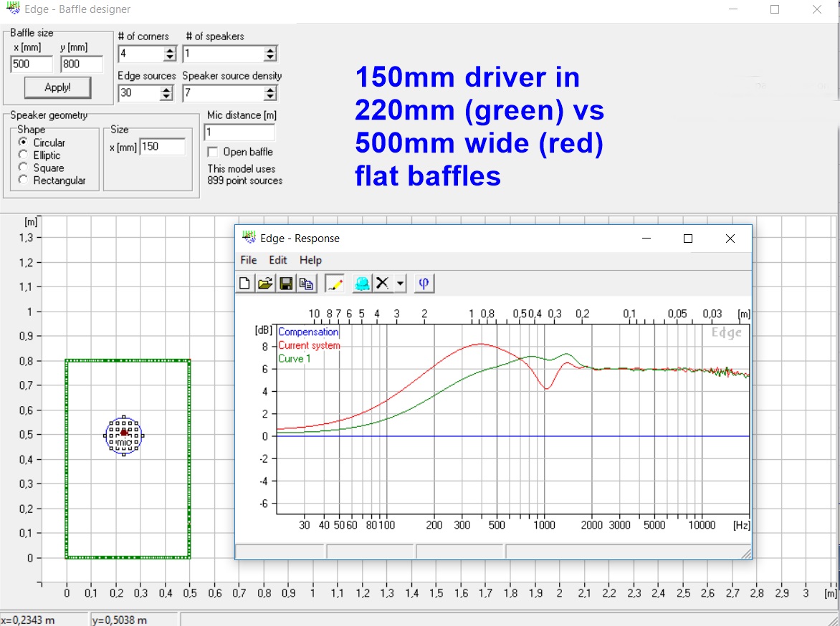The height and width of the screenshot is (626, 840).
Task: Delete curve with the black X icon
Action: (x=383, y=284)
